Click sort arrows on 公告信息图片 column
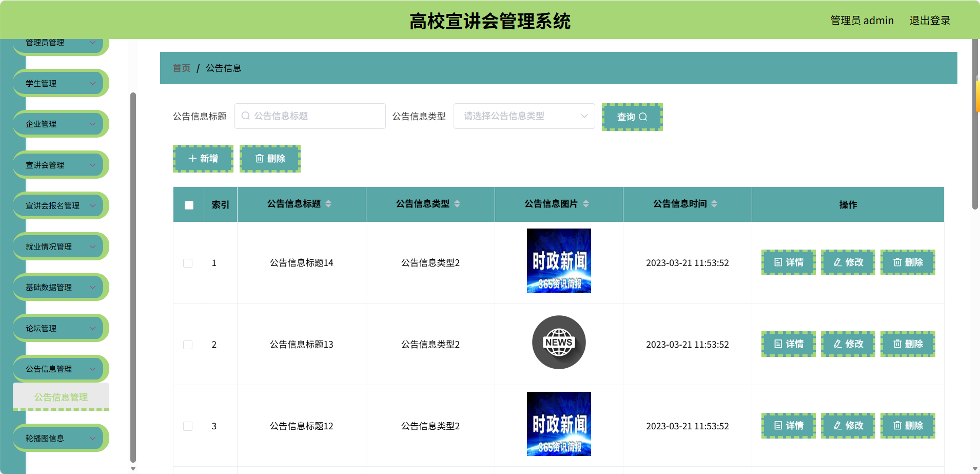 (586, 204)
